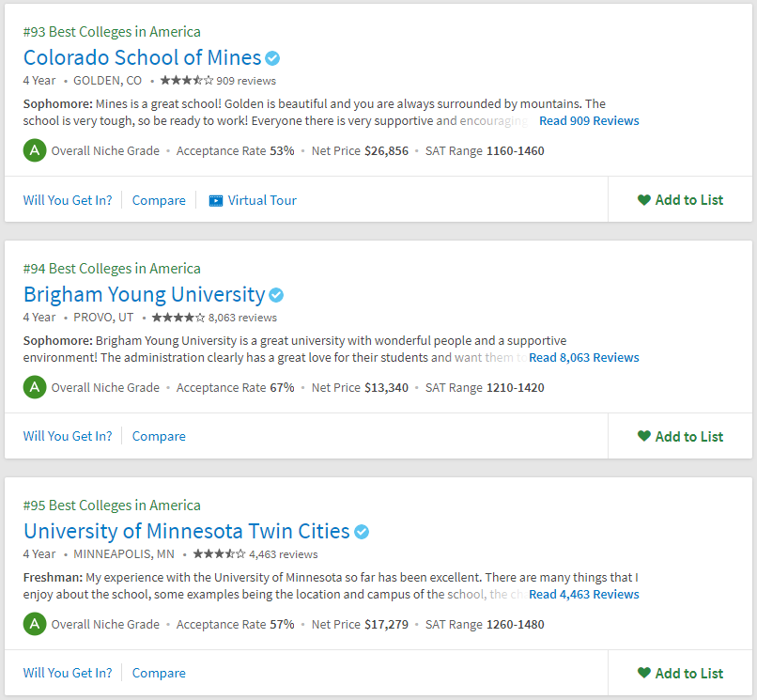Open Read 8,063 Reviews link
Screen dimensions: 757x700
[x=583, y=357]
